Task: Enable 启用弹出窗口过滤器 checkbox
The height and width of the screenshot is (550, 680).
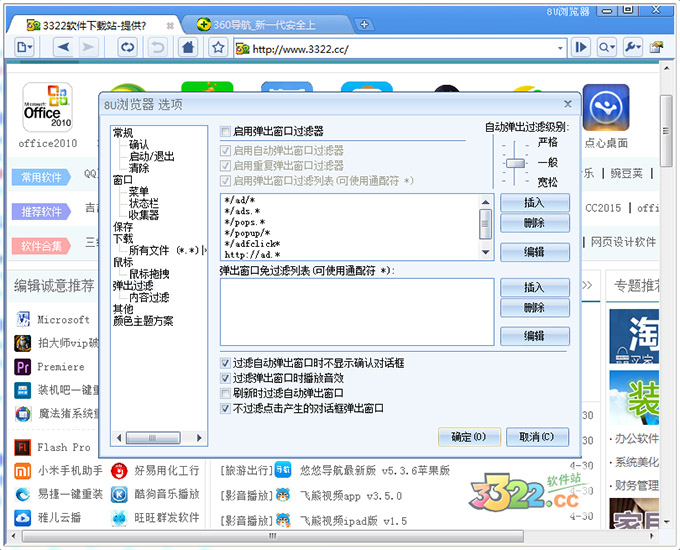Action: [225, 131]
